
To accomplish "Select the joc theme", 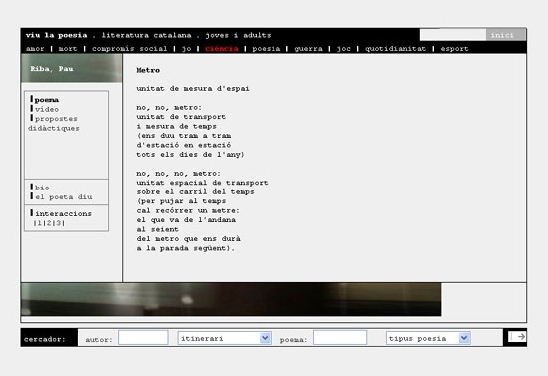I will (x=344, y=49).
